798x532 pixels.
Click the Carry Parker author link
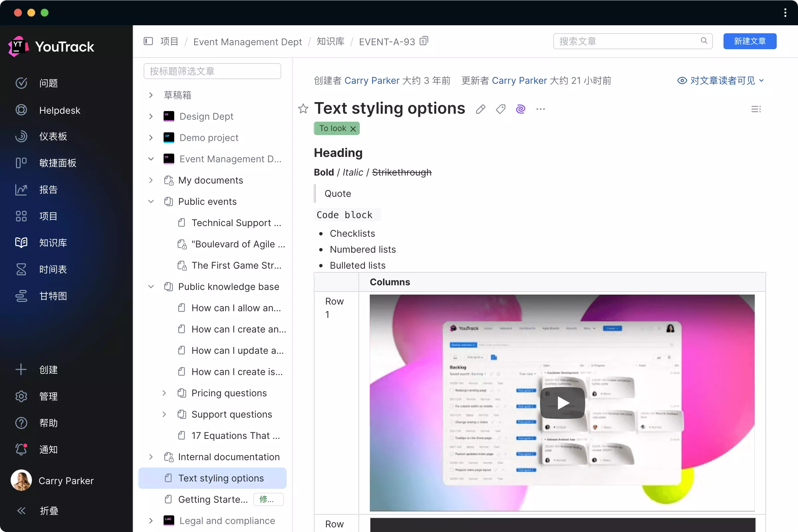(x=372, y=80)
